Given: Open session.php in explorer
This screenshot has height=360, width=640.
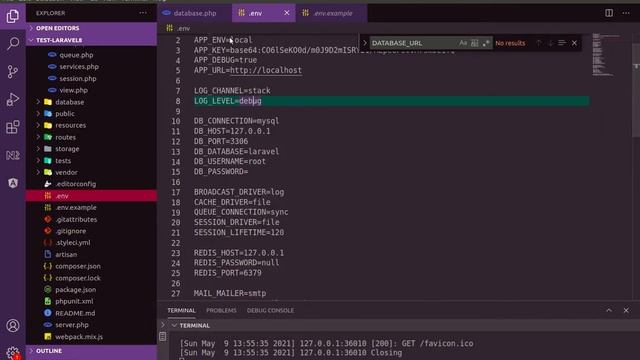Looking at the screenshot, I should pyautogui.click(x=78, y=78).
